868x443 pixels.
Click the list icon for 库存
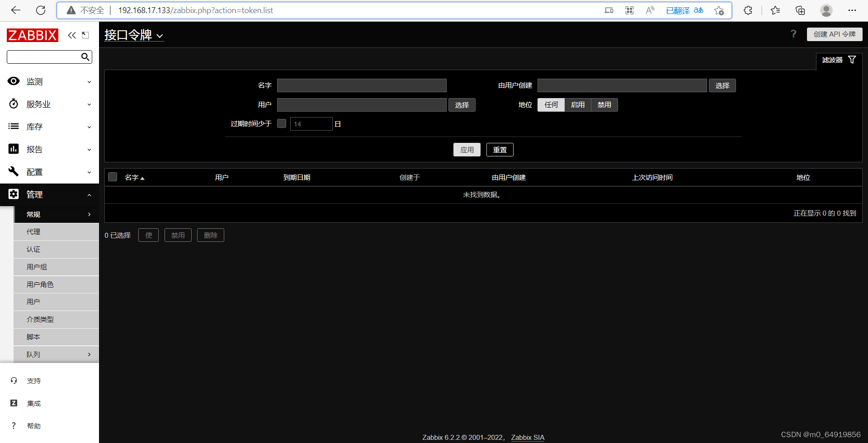14,126
